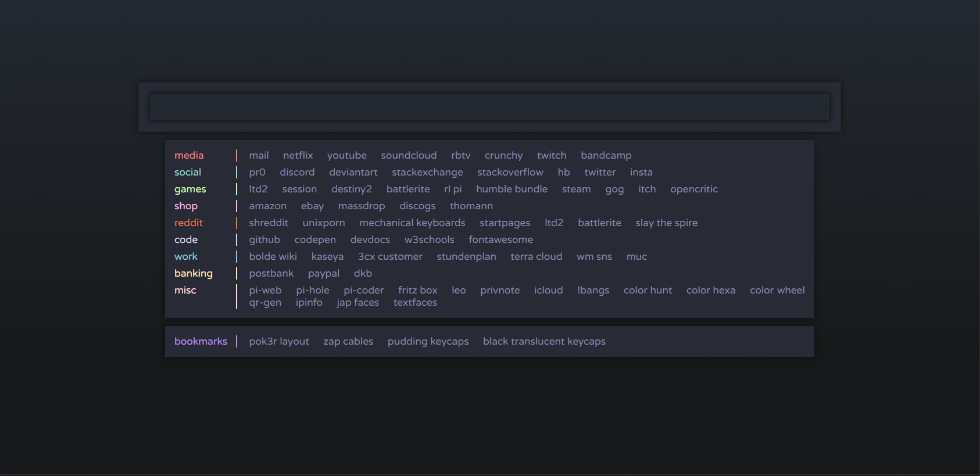Open the hb link
The height and width of the screenshot is (476, 980).
click(x=563, y=172)
